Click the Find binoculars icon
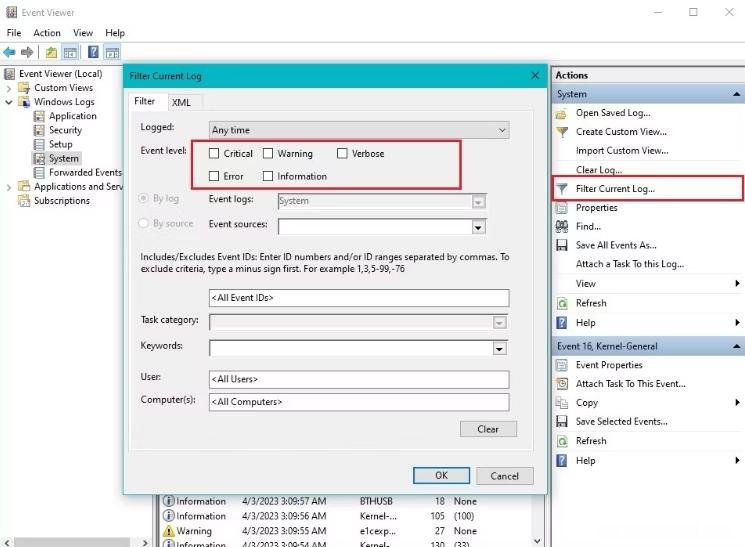The image size is (745, 547). 562,227
